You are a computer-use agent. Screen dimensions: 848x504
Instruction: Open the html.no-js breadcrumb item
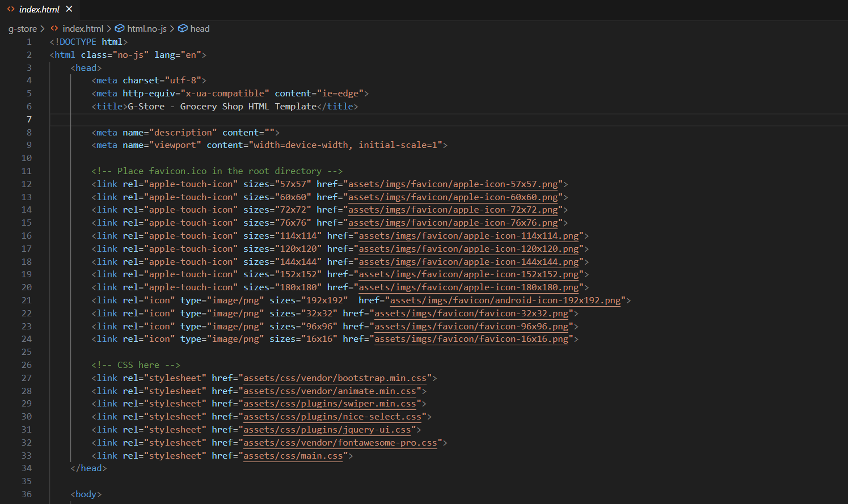click(146, 28)
